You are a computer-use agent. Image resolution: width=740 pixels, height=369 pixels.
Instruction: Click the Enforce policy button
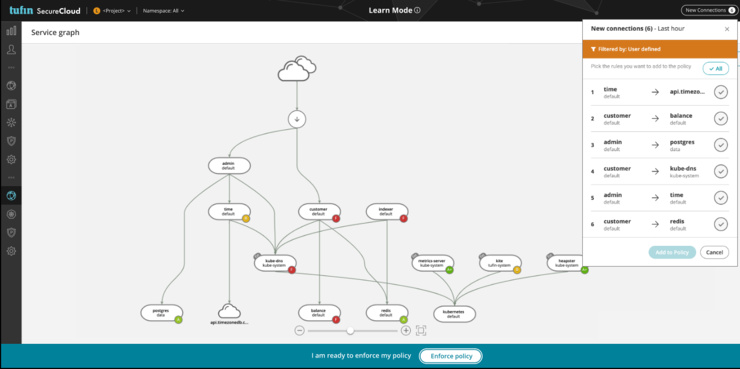(451, 356)
